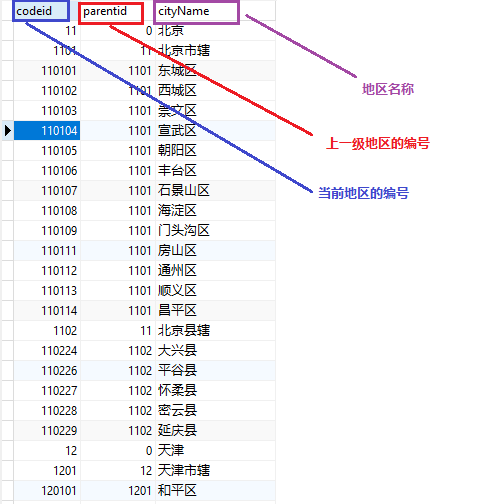Select codeid cell 110107

pos(47,190)
